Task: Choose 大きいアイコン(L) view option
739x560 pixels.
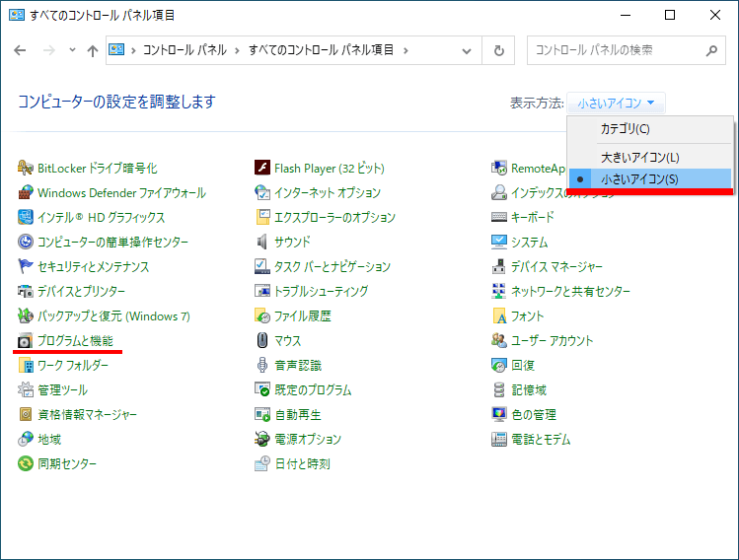Action: 640,157
